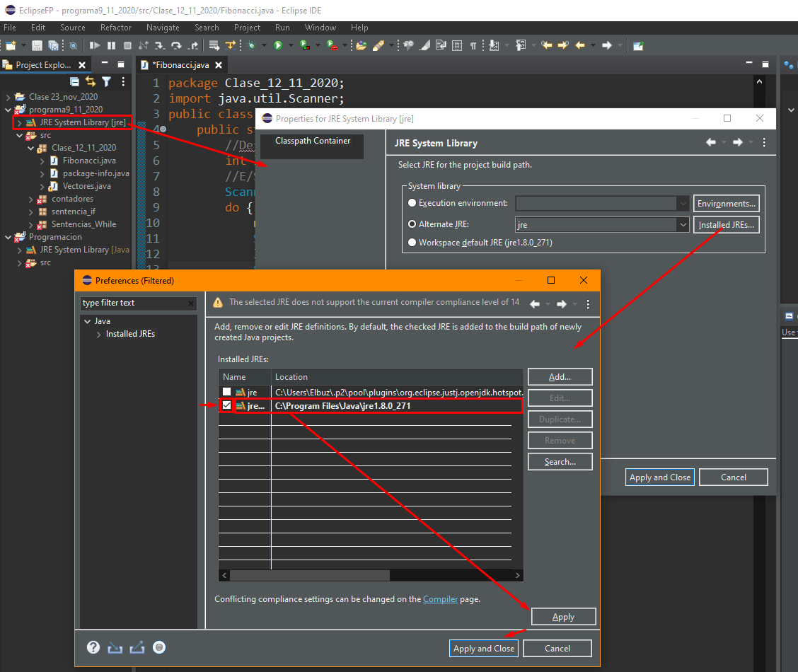
Task: Switch to the Fibonacci.java editor tab
Action: click(x=180, y=65)
